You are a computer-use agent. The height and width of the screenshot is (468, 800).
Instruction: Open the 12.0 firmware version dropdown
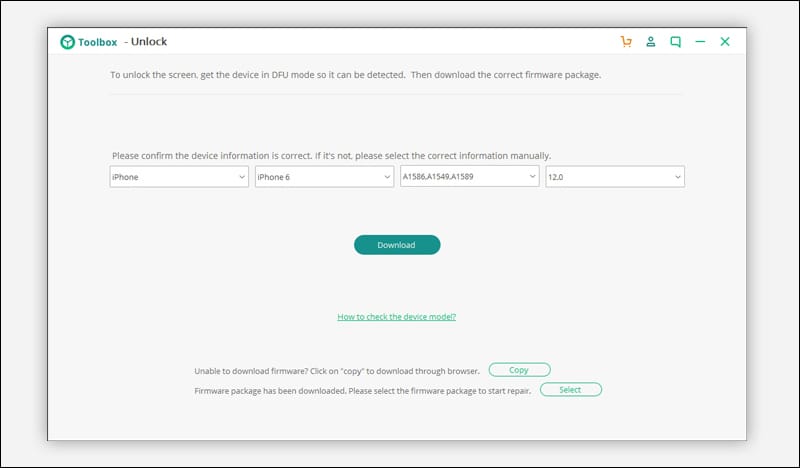615,177
